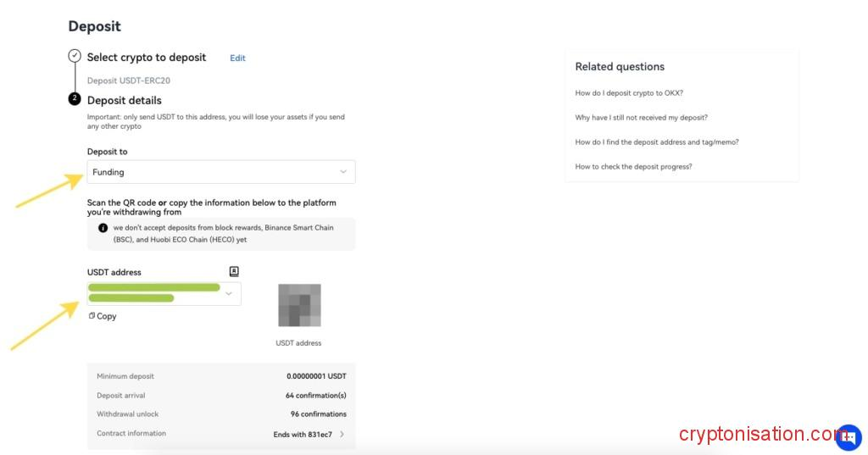Click the Edit link to change crypto
Image resolution: width=868 pixels, height=455 pixels.
pos(237,58)
